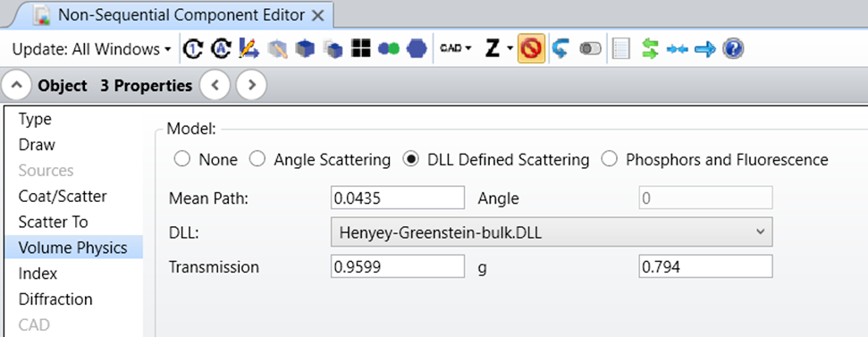Click the blue hexagon object icon

[x=417, y=48]
